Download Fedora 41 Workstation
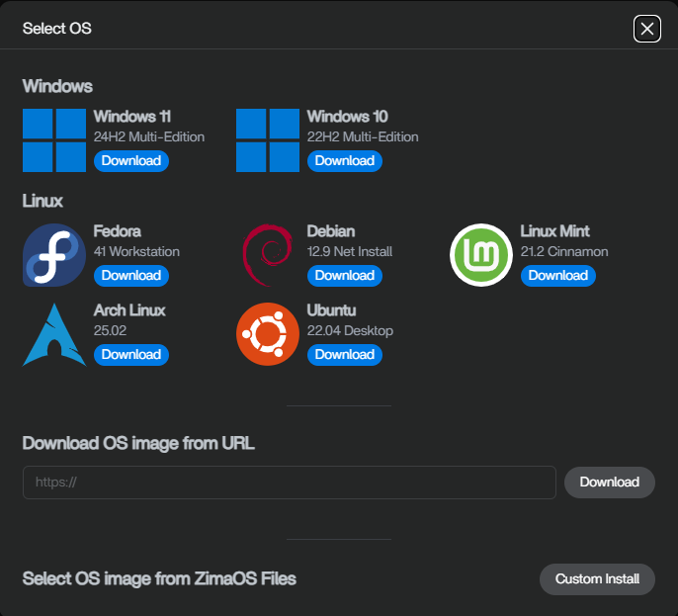Screen dimensions: 678x616 point(131,276)
